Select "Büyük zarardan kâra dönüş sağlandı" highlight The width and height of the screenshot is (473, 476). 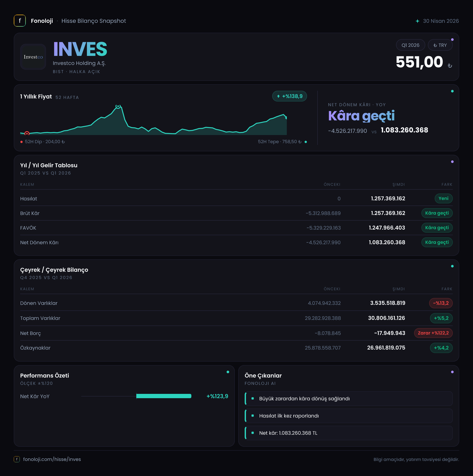pyautogui.click(x=349, y=399)
